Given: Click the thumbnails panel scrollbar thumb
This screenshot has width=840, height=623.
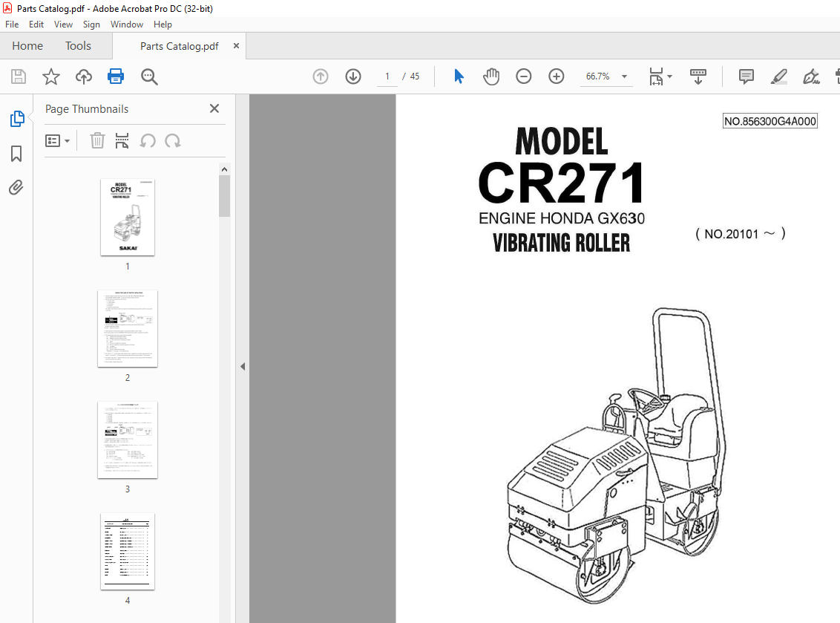Looking at the screenshot, I should pyautogui.click(x=224, y=196).
